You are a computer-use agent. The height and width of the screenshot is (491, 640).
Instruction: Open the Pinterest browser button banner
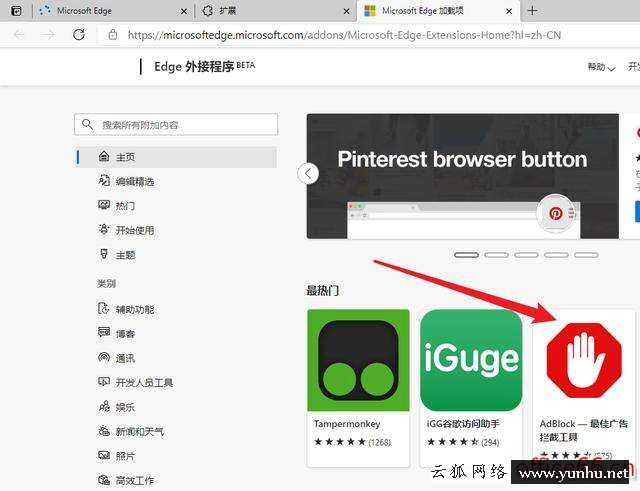click(462, 176)
